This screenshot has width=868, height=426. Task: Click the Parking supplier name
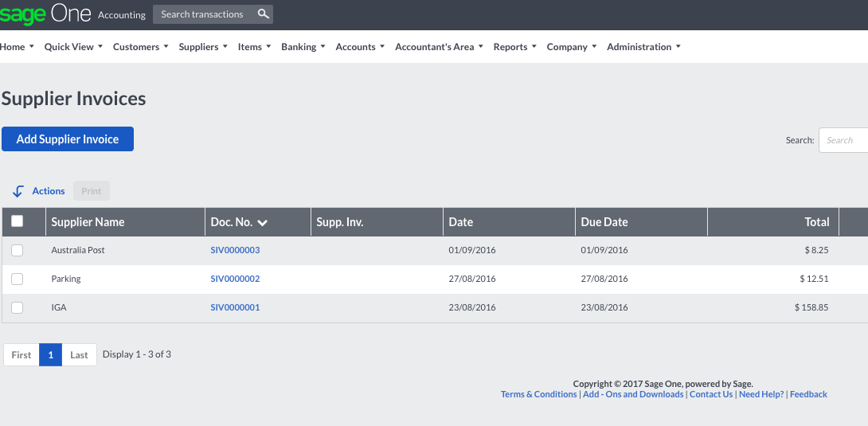click(66, 279)
